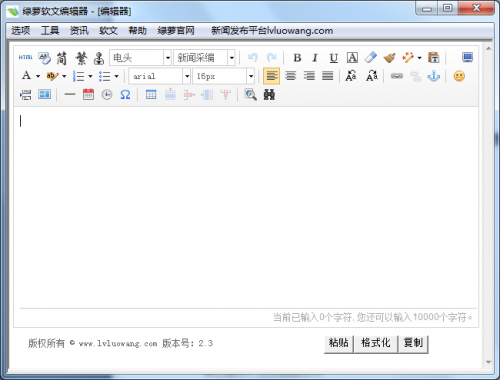Insert the current date

88,95
